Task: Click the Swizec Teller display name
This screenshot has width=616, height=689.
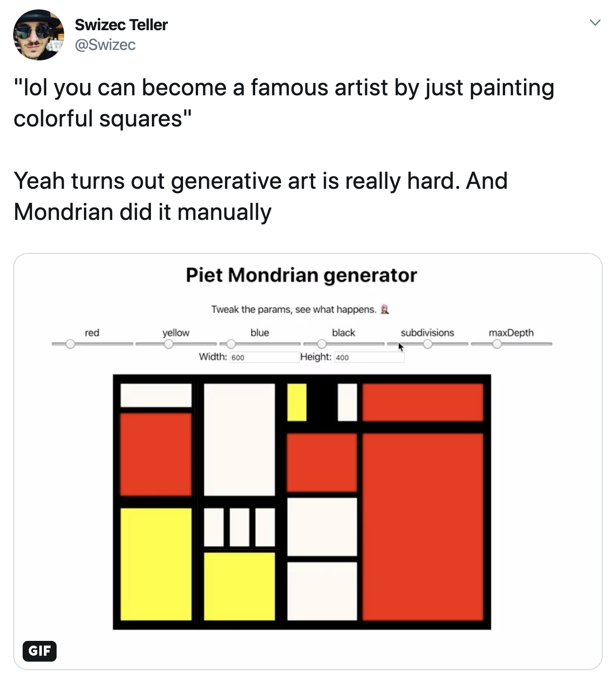Action: coord(121,25)
